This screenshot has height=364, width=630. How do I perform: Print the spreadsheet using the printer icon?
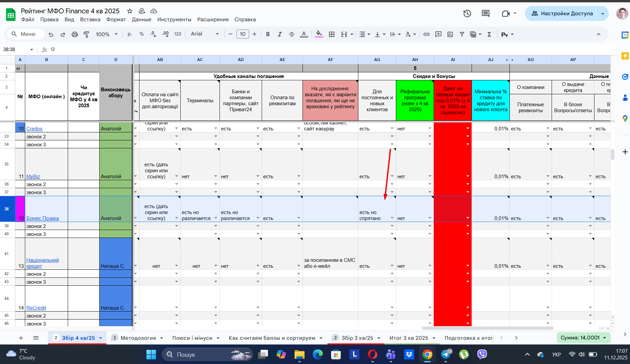point(75,34)
